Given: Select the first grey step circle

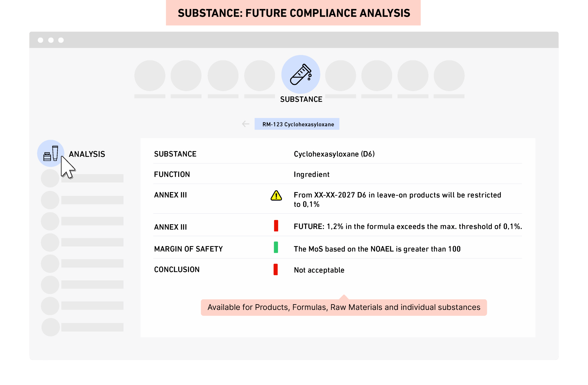Looking at the screenshot, I should (x=150, y=75).
